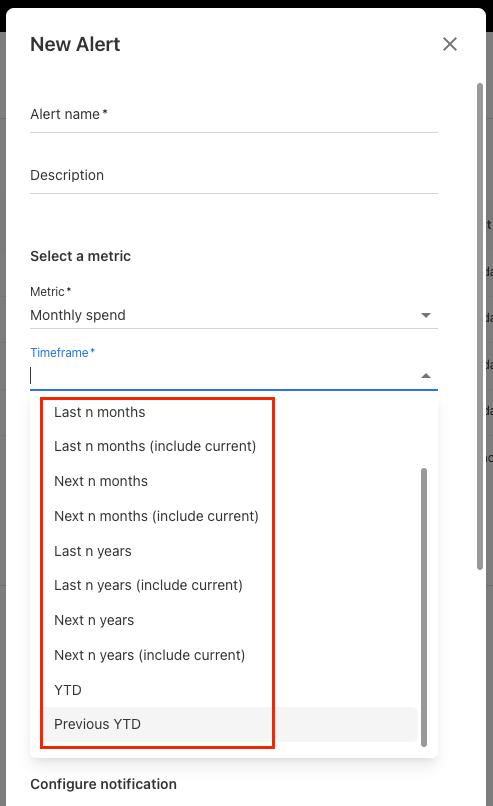Click the dialog's main vertical scrollbar
Image resolution: width=493 pixels, height=806 pixels.
coord(480,326)
